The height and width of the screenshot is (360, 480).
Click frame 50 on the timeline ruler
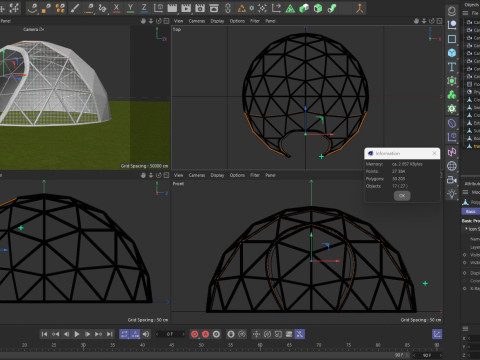pyautogui.click(x=201, y=345)
